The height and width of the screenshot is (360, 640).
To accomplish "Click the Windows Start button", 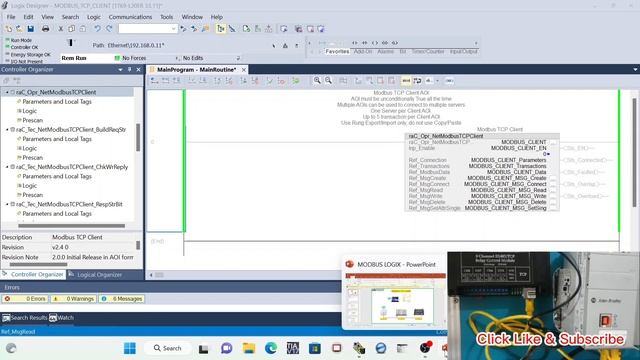I will pyautogui.click(x=130, y=348).
